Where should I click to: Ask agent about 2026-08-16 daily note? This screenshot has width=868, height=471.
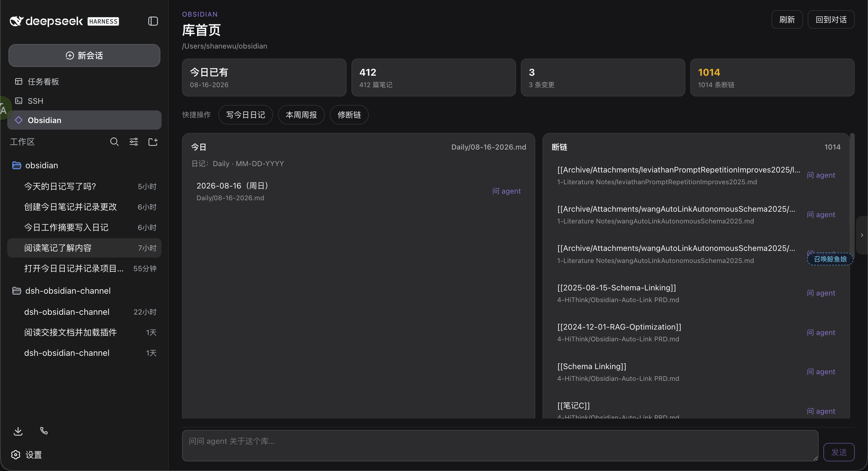click(506, 191)
